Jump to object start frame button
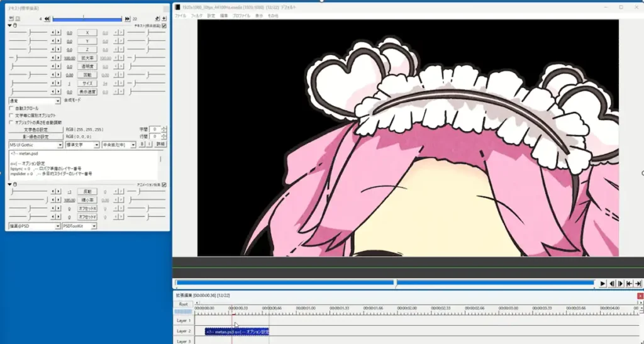This screenshot has height=344, width=644. point(47,19)
